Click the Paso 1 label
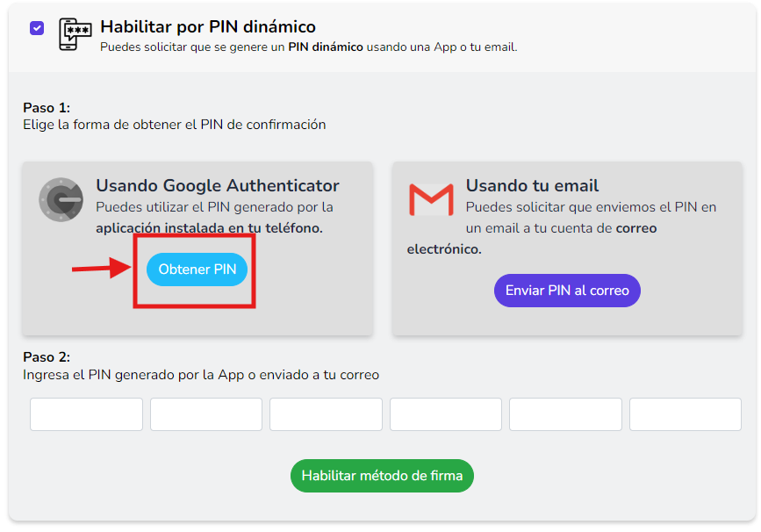 click(47, 107)
